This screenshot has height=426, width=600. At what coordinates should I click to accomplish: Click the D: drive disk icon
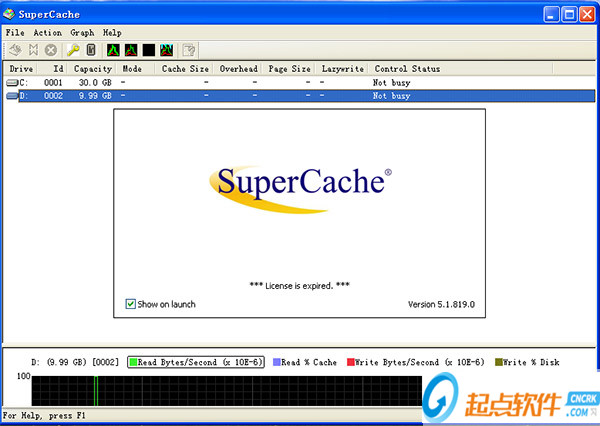pos(12,96)
